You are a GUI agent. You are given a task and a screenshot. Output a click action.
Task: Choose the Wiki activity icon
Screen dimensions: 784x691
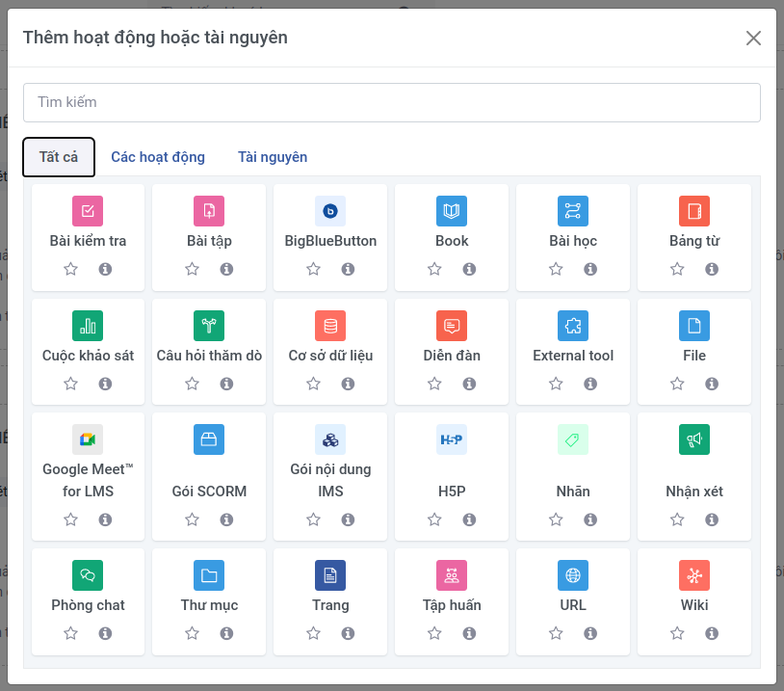(694, 575)
